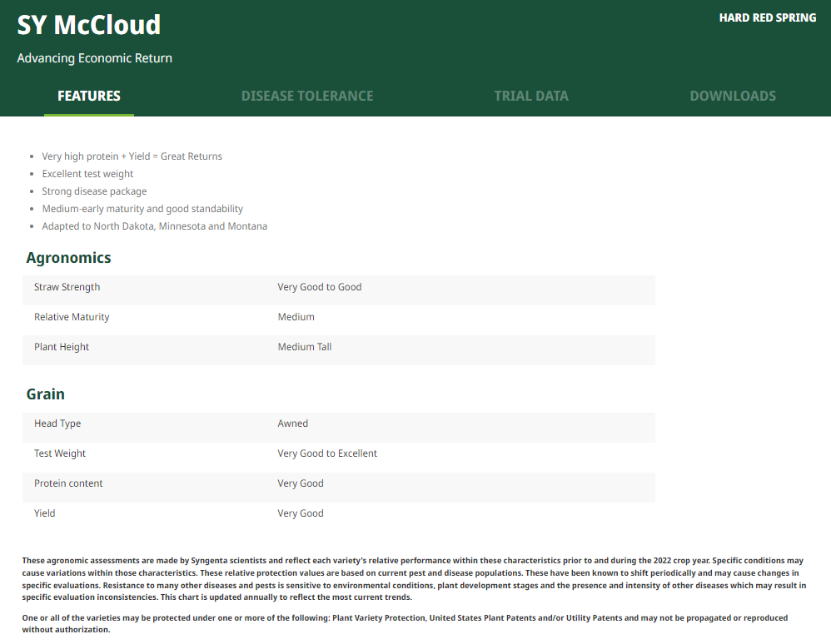This screenshot has width=831, height=644.
Task: Click the Protein content row label
Action: click(x=68, y=483)
